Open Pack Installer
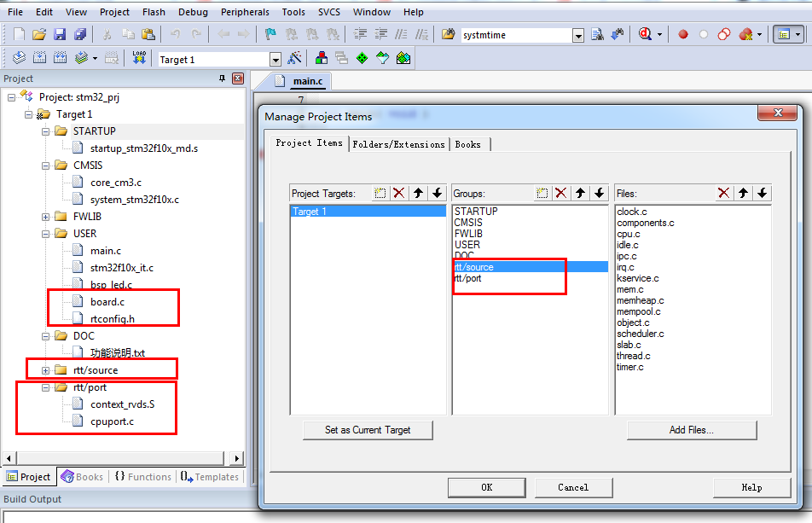Screen dimensions: 812x523 pyautogui.click(x=403, y=58)
